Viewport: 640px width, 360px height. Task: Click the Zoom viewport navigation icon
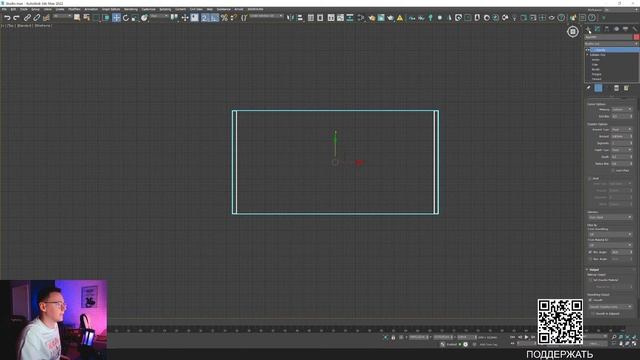pyautogui.click(x=614, y=337)
